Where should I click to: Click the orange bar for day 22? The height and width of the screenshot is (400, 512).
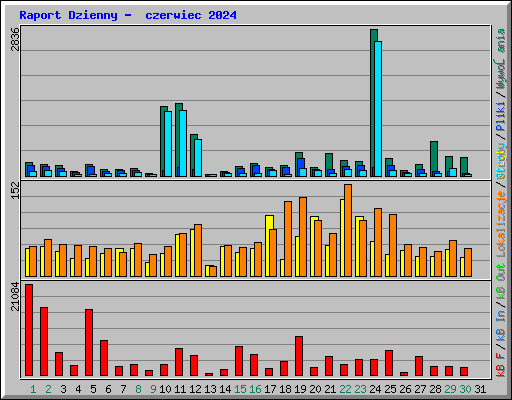(348, 231)
